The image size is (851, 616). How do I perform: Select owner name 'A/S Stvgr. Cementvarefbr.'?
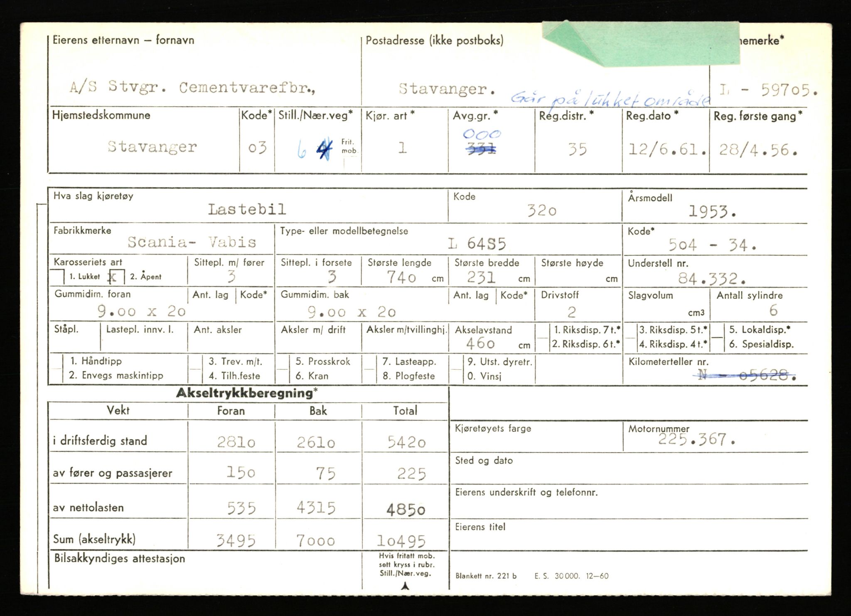coord(192,87)
